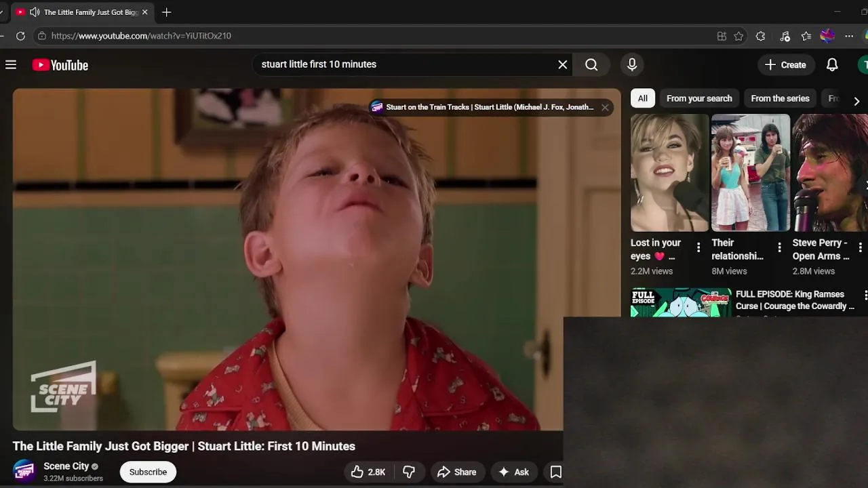Click the video title text

click(x=184, y=446)
